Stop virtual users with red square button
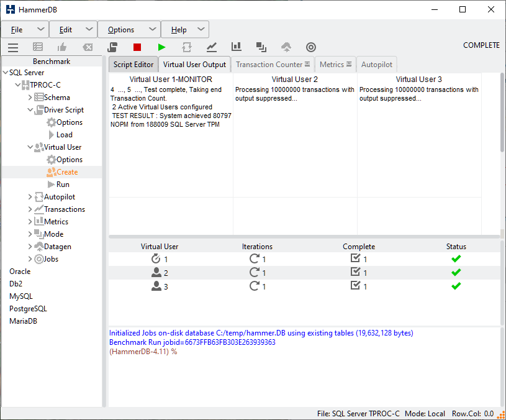The image size is (506, 420). (137, 47)
